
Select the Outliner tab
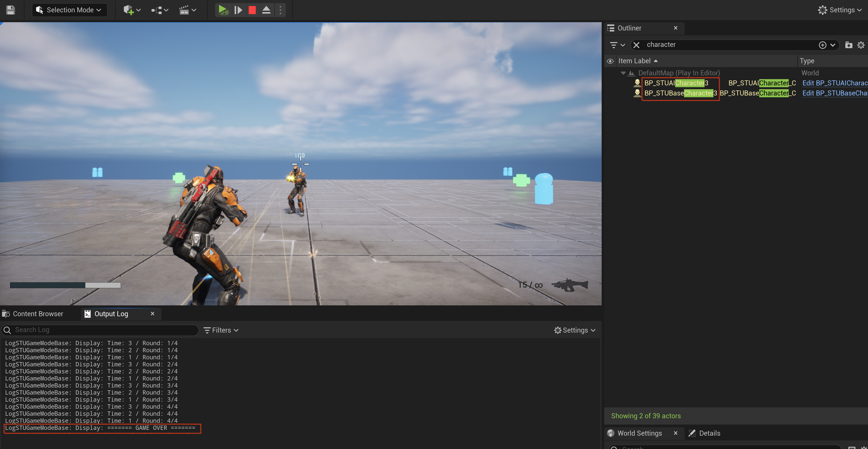pyautogui.click(x=629, y=28)
